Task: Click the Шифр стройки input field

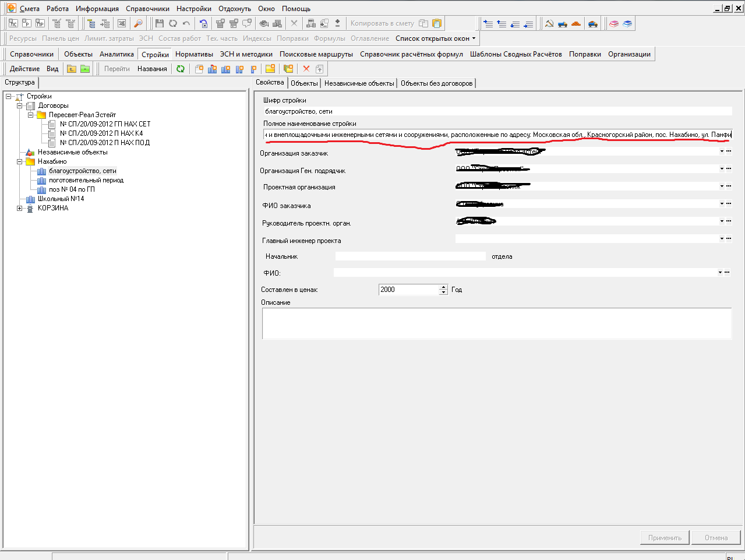Action: (497, 111)
